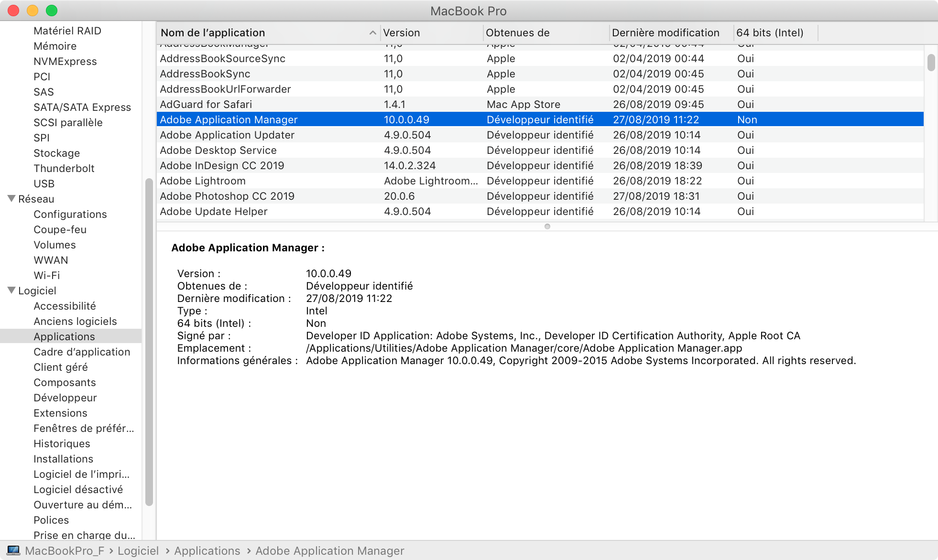Select the Adobe Photoshop CC 2019 row
938x560 pixels.
click(x=540, y=196)
